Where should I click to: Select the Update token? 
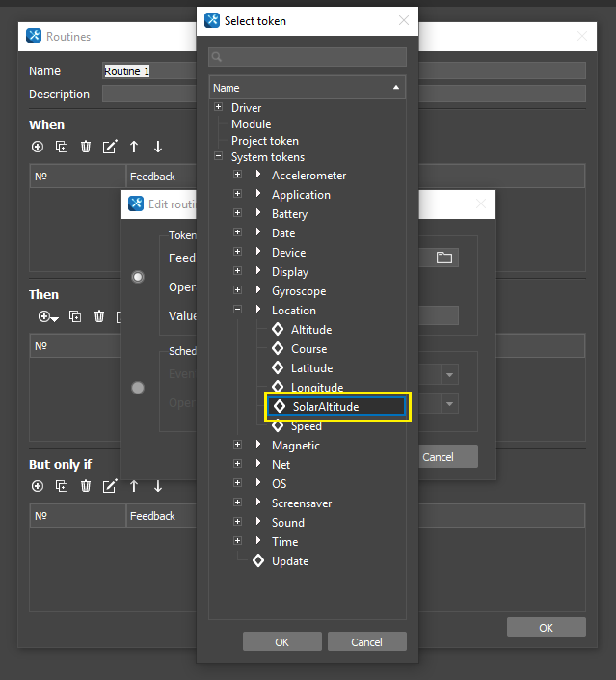[x=289, y=561]
